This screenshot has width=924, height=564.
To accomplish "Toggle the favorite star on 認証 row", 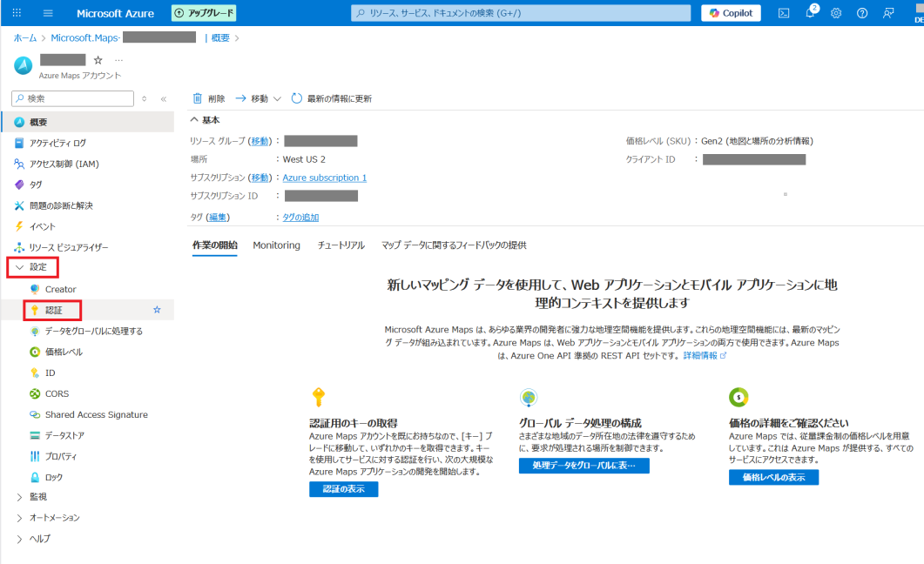I will [157, 310].
